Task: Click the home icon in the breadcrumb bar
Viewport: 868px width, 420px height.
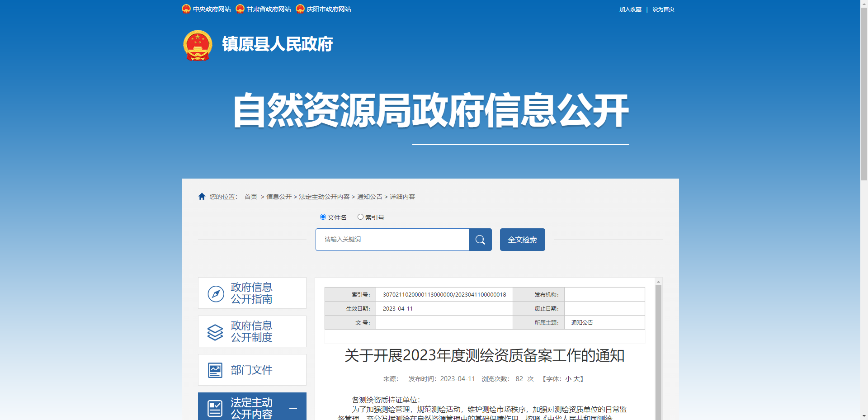Action: tap(202, 196)
